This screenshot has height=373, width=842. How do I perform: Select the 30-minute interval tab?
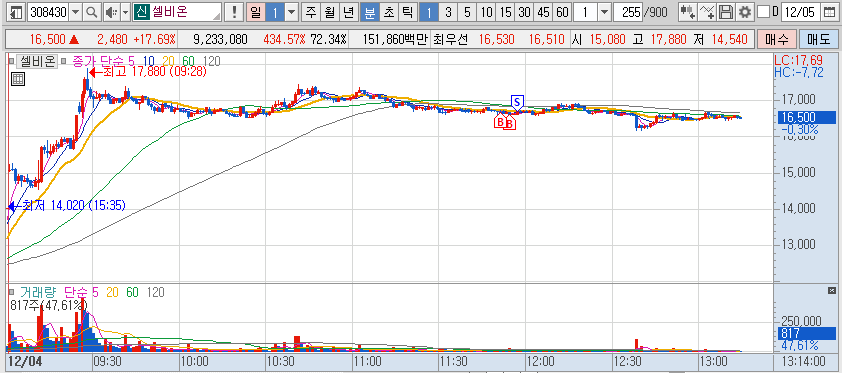point(525,12)
